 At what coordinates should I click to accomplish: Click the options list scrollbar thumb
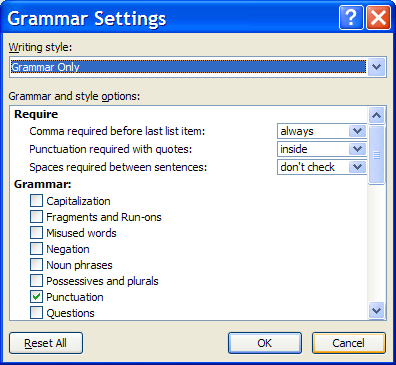pyautogui.click(x=377, y=155)
